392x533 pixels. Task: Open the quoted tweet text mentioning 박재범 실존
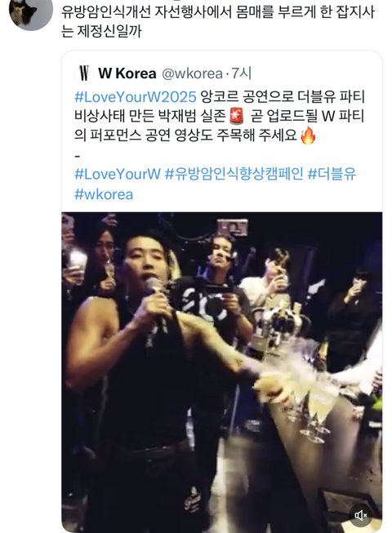(220, 116)
